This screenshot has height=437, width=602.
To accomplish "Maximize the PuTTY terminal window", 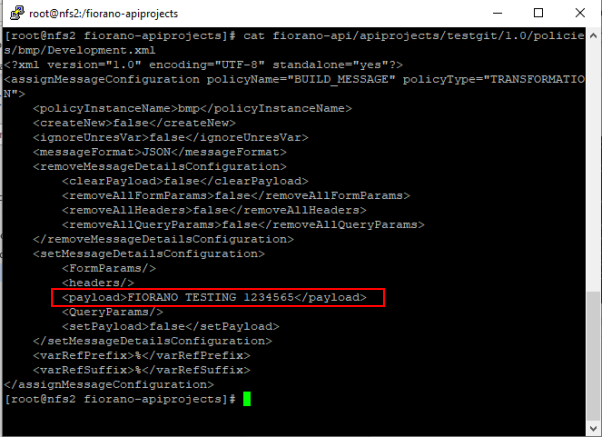I will point(538,13).
